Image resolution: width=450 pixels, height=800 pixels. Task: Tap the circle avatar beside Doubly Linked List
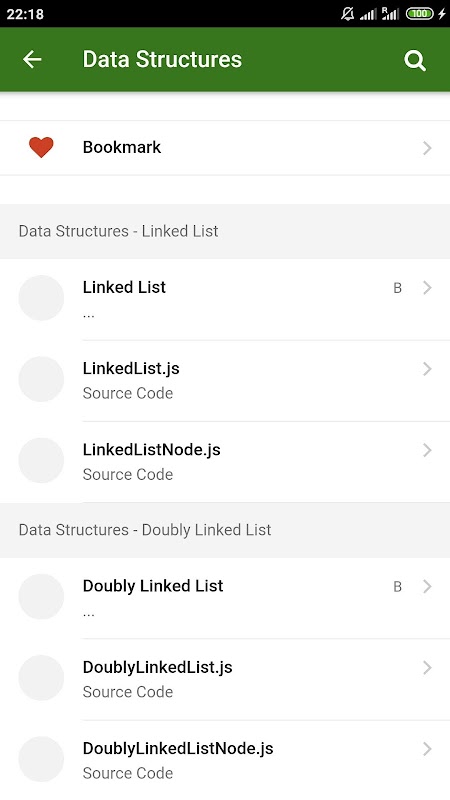pos(41,596)
